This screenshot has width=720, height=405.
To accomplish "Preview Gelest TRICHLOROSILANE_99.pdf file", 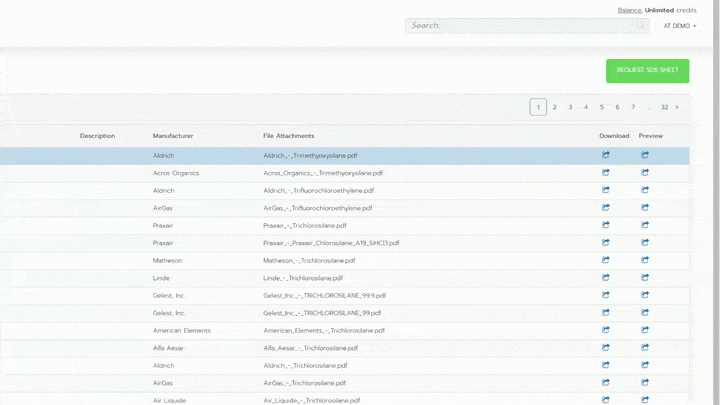I will coord(645,312).
